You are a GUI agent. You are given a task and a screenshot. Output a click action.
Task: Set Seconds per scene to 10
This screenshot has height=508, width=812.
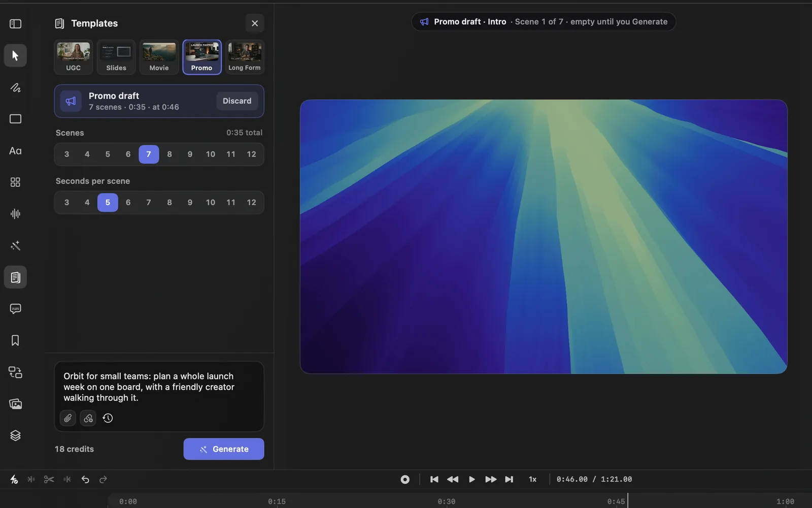coord(210,203)
